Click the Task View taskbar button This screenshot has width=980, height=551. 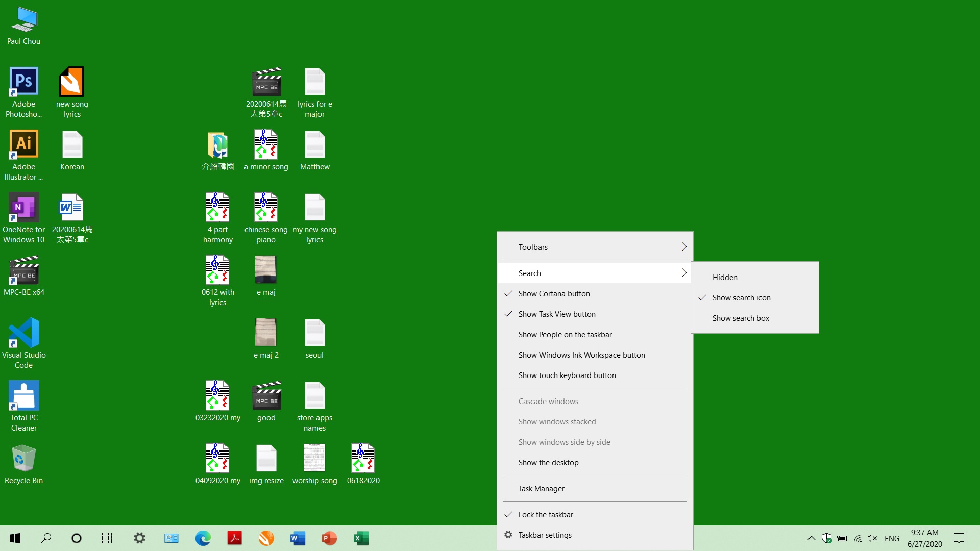click(x=107, y=538)
